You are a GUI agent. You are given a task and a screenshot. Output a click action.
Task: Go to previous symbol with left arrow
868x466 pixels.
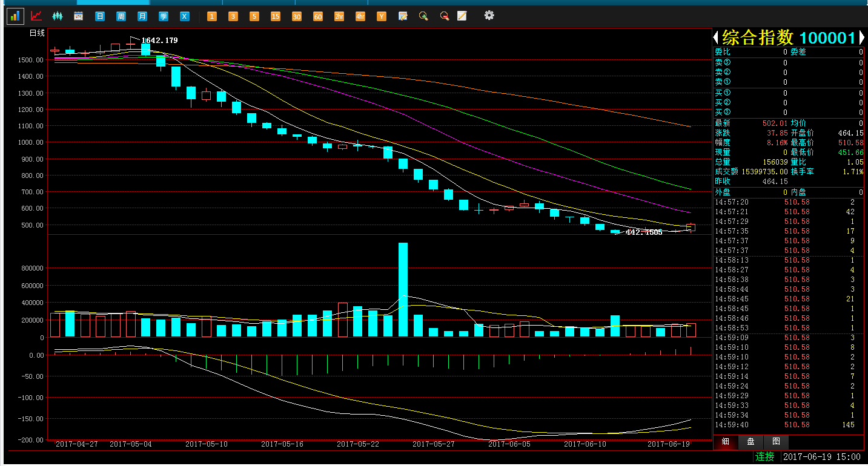point(717,38)
